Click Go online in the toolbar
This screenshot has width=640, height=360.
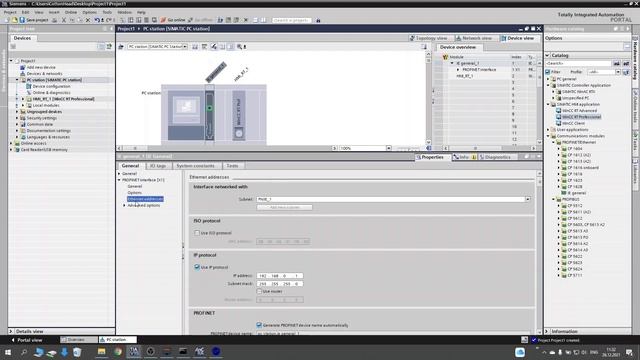coord(173,20)
